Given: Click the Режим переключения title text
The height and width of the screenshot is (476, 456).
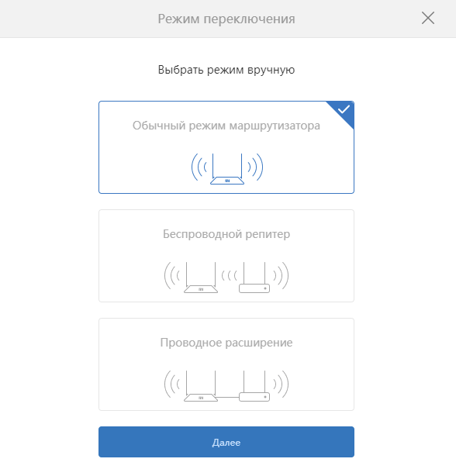Looking at the screenshot, I should coord(226,19).
